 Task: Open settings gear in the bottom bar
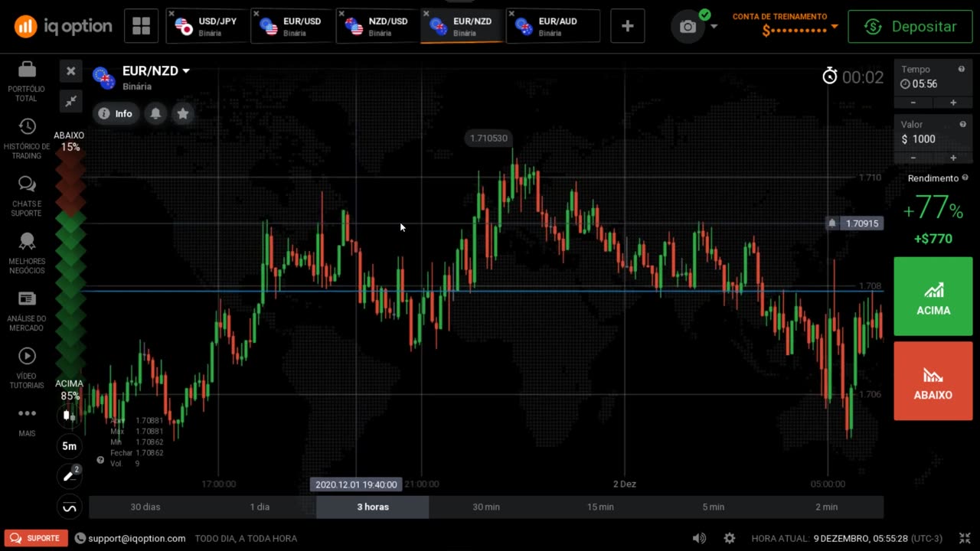pos(730,538)
